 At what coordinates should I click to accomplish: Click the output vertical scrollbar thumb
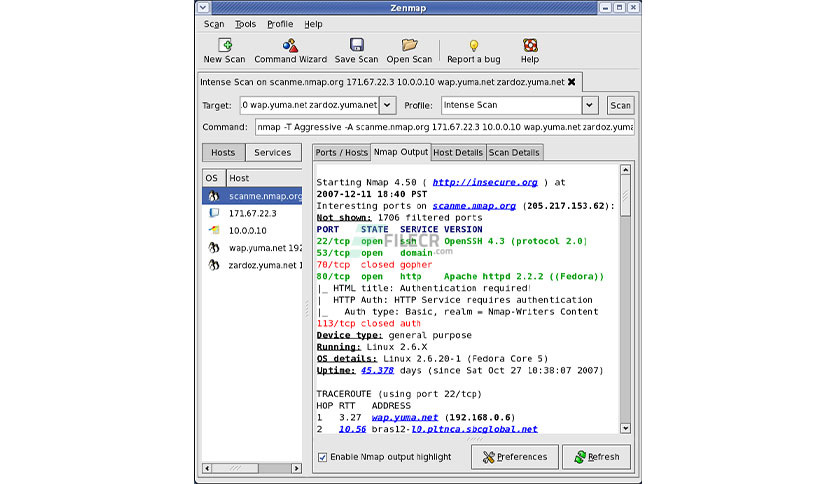(x=625, y=196)
